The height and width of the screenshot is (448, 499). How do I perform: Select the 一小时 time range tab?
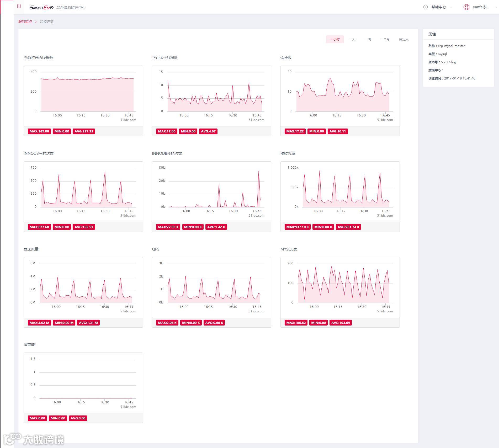click(335, 39)
